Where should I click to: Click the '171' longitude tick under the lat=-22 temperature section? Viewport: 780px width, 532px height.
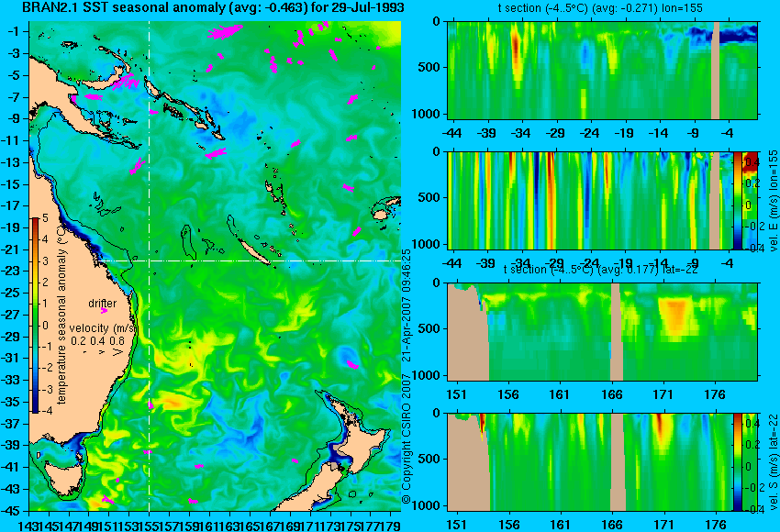coord(663,394)
